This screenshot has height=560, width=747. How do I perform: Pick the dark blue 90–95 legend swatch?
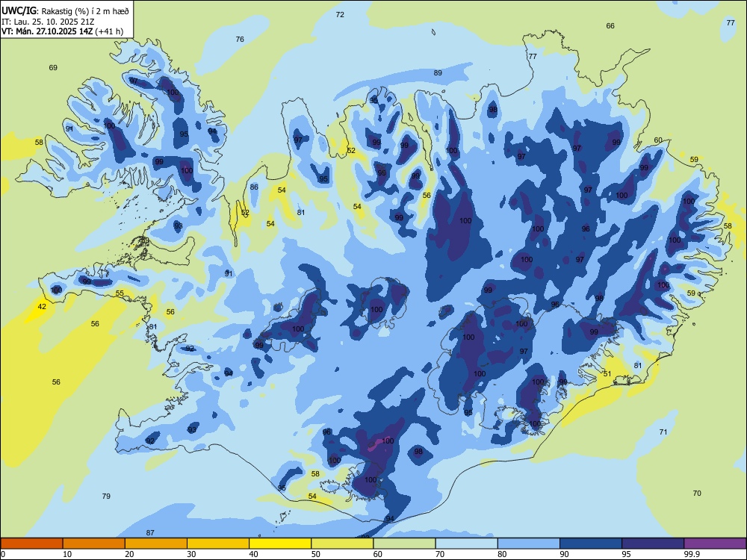point(591,544)
